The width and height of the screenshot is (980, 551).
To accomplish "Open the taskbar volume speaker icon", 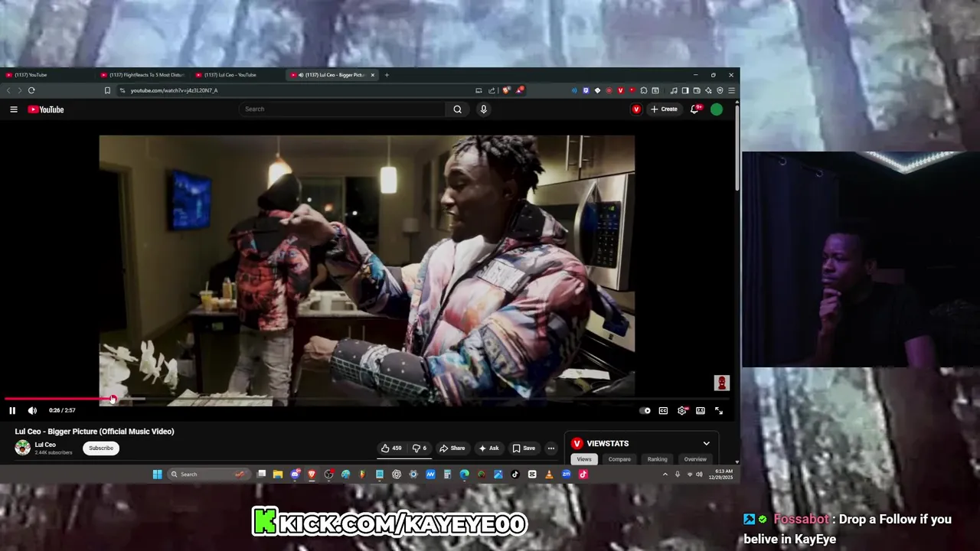I will 699,474.
